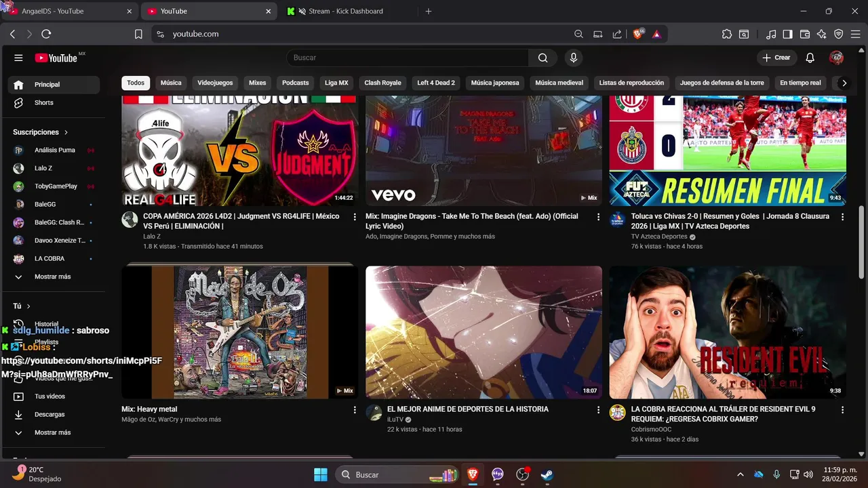Screen dimensions: 868x488
Task: Type in the Buscar search field
Action: 408,58
